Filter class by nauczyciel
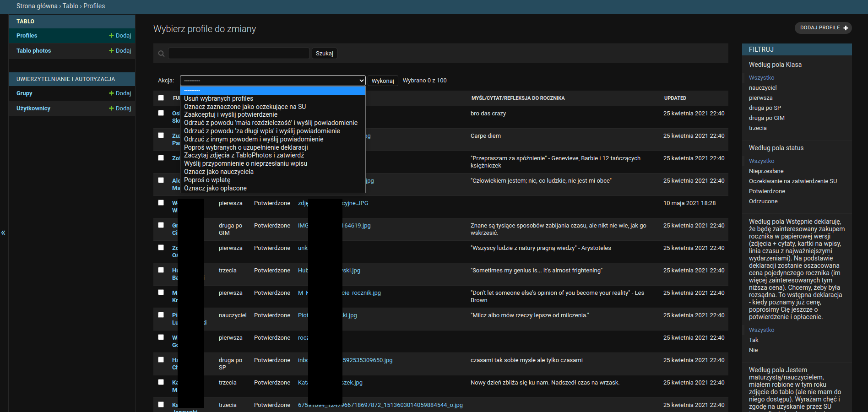 pyautogui.click(x=763, y=88)
